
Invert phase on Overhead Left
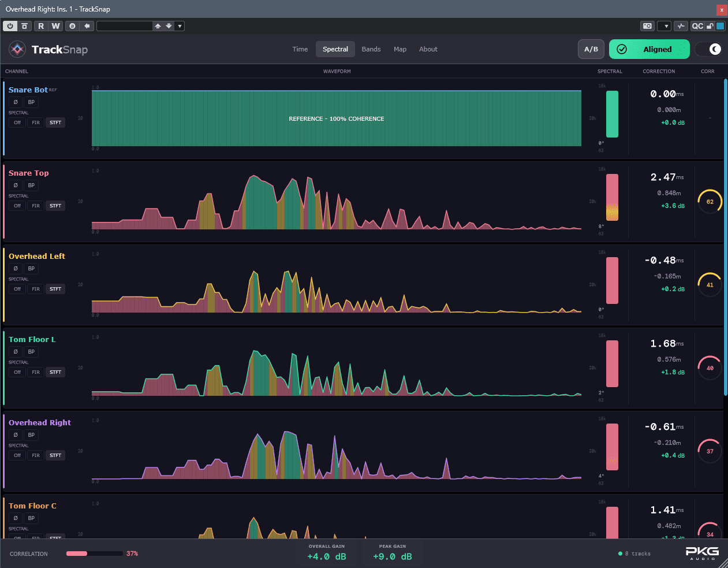coord(16,269)
